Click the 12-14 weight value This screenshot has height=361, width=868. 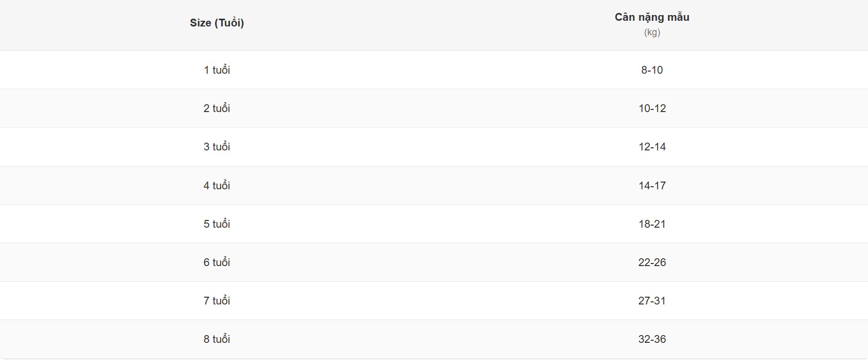(652, 147)
